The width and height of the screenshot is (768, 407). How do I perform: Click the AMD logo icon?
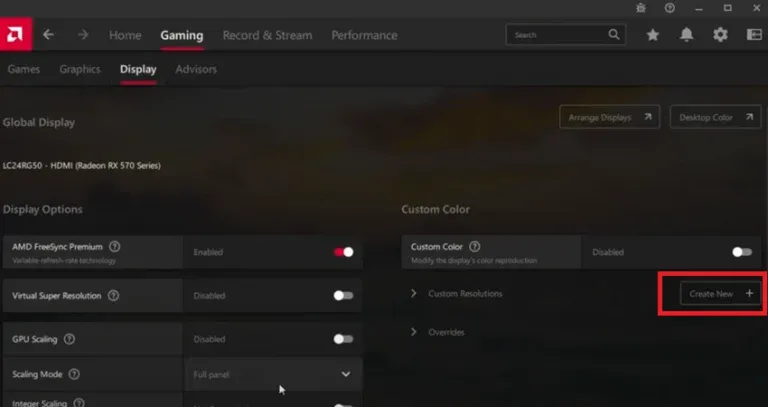pyautogui.click(x=16, y=35)
